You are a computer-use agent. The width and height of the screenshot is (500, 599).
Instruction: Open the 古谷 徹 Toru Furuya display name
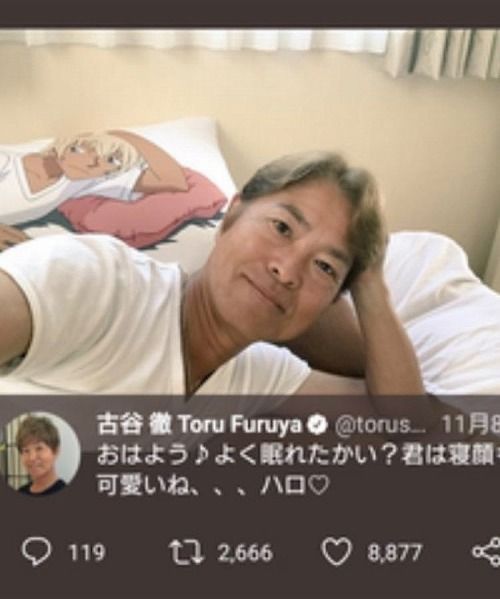click(199, 425)
